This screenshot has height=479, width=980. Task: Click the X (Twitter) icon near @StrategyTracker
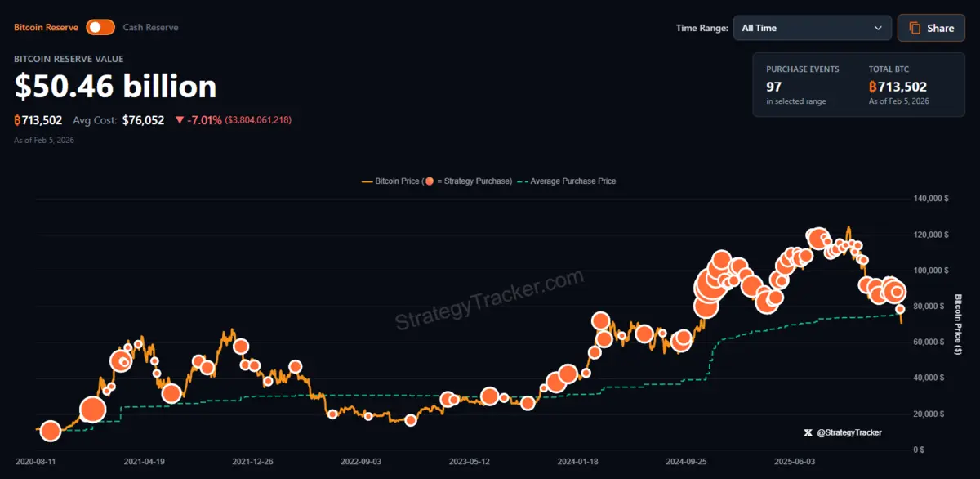point(808,432)
